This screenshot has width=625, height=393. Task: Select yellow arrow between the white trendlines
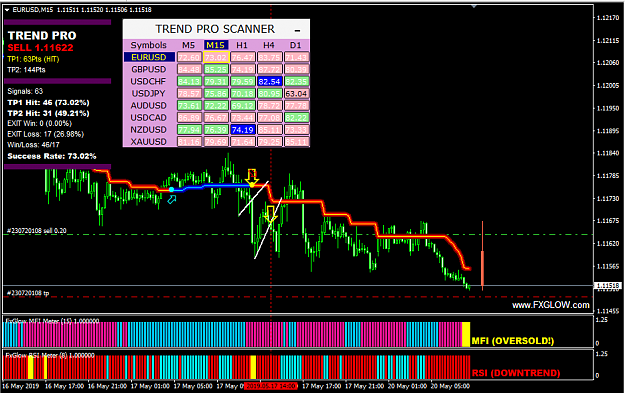[x=271, y=214]
